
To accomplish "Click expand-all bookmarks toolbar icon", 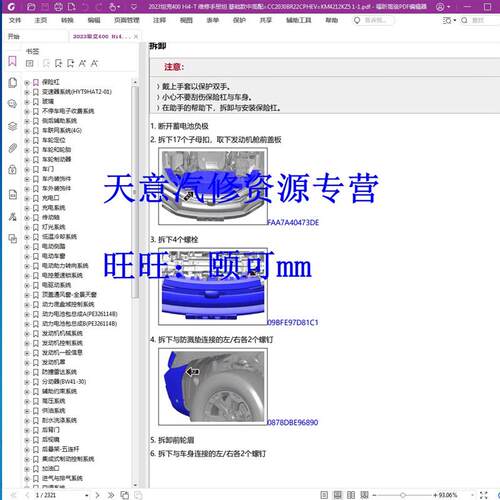I will [x=30, y=63].
